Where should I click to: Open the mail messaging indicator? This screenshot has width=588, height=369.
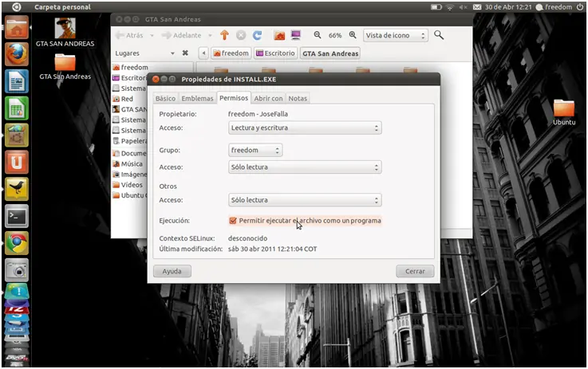point(477,7)
